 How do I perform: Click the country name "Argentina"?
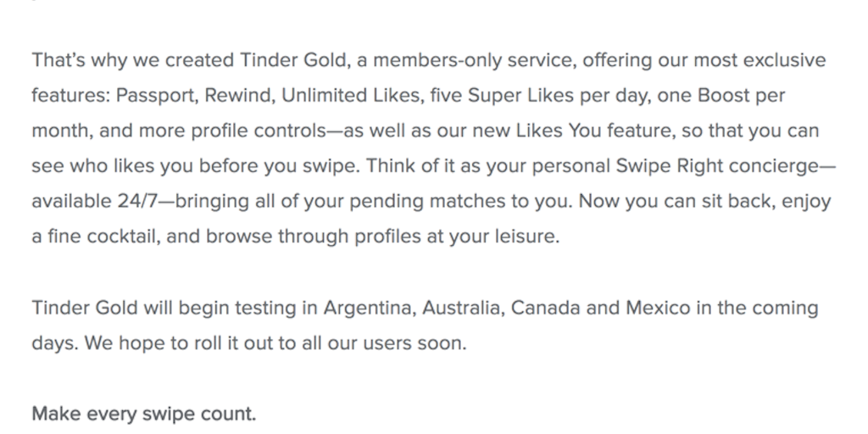point(368,308)
